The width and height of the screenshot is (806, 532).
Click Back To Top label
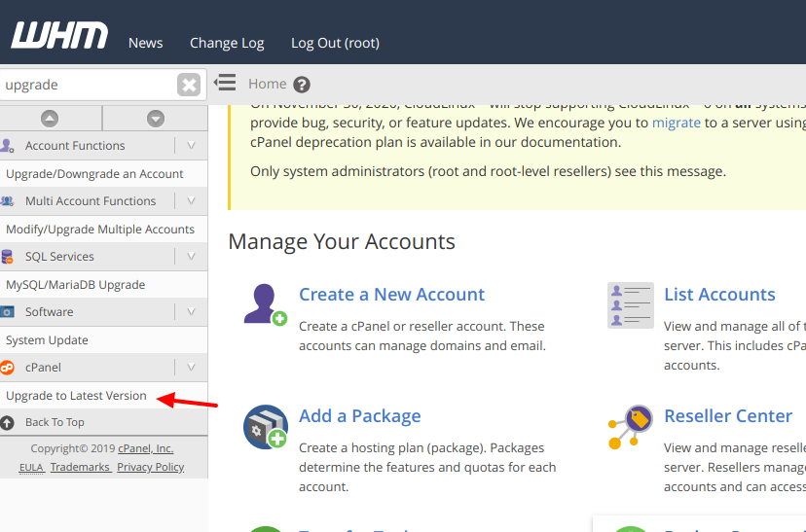[x=55, y=422]
